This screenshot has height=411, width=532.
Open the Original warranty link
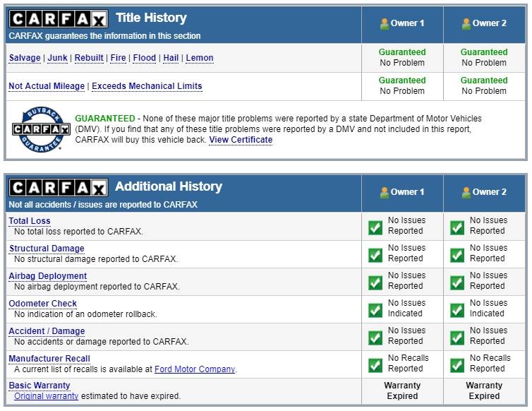click(46, 396)
